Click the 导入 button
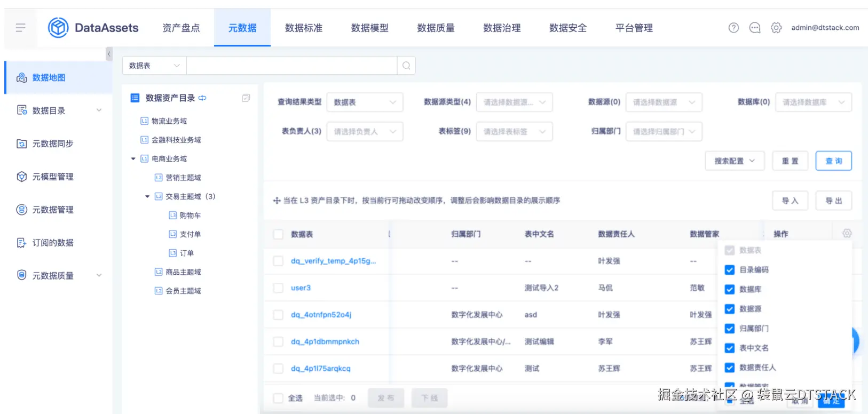 (x=790, y=201)
